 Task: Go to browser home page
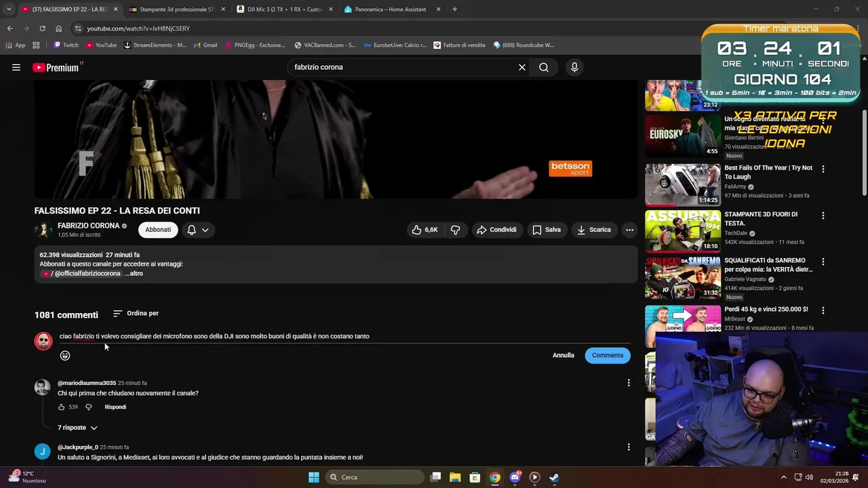pyautogui.click(x=58, y=28)
